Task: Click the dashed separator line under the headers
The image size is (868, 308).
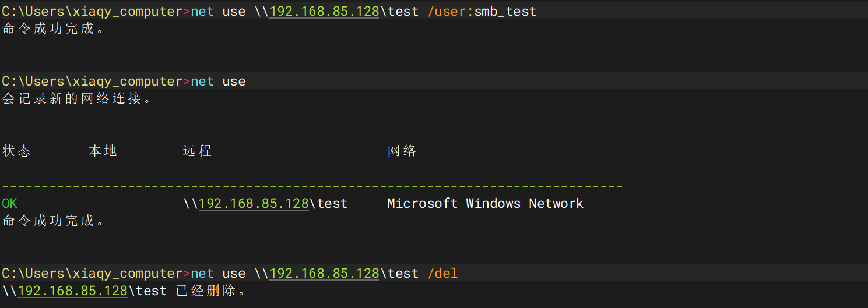Action: coord(312,186)
